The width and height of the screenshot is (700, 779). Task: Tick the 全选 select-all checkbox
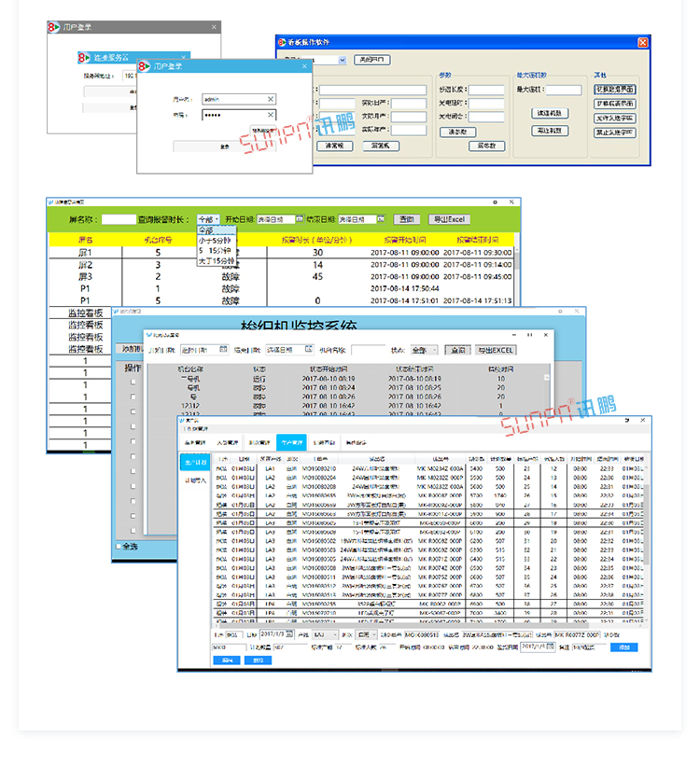[118, 546]
